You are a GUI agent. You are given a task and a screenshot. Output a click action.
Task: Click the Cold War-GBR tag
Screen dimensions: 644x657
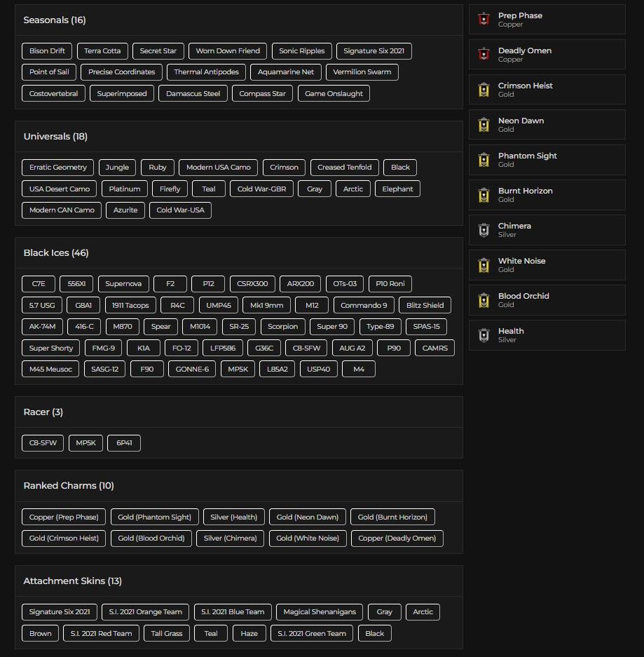(x=261, y=189)
